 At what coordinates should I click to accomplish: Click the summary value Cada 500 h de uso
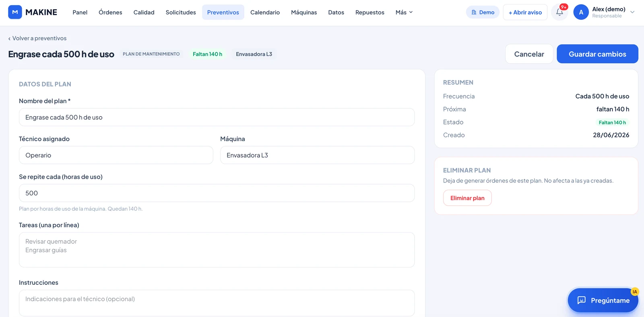click(x=602, y=96)
